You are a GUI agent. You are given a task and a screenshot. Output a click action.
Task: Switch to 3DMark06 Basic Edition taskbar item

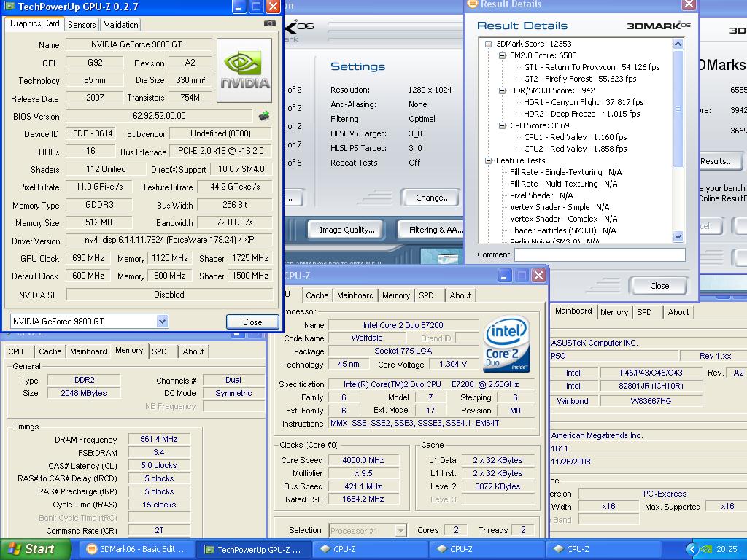click(x=136, y=549)
